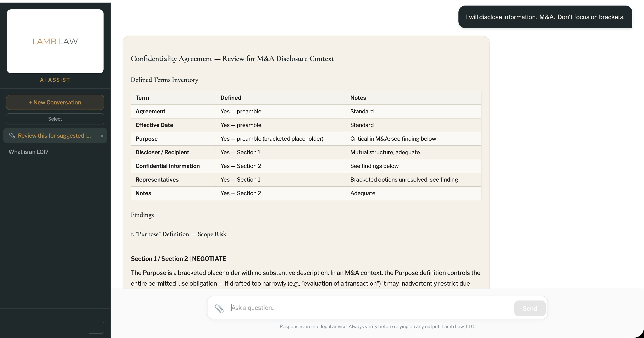
Task: Click the AI ASSIST label
Action: tap(55, 80)
